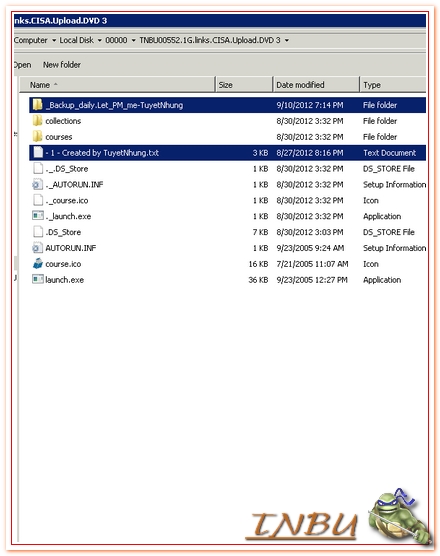Viewport: 440px width, 556px height.
Task: Click the AUTORUN.INF setup file icon
Action: 37,248
